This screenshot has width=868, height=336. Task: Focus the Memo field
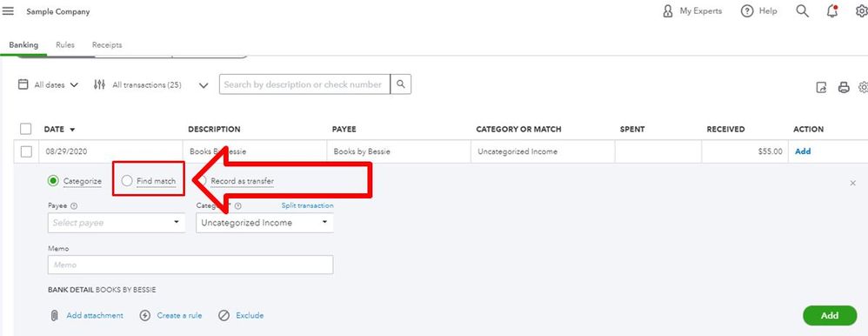click(190, 265)
